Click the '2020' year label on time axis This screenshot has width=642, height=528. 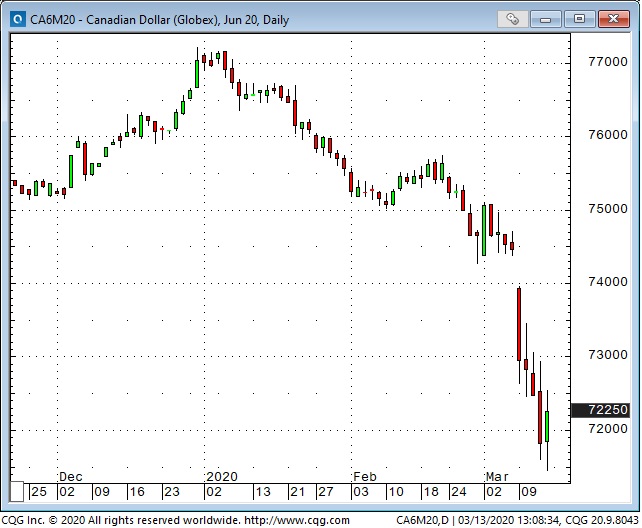[222, 476]
